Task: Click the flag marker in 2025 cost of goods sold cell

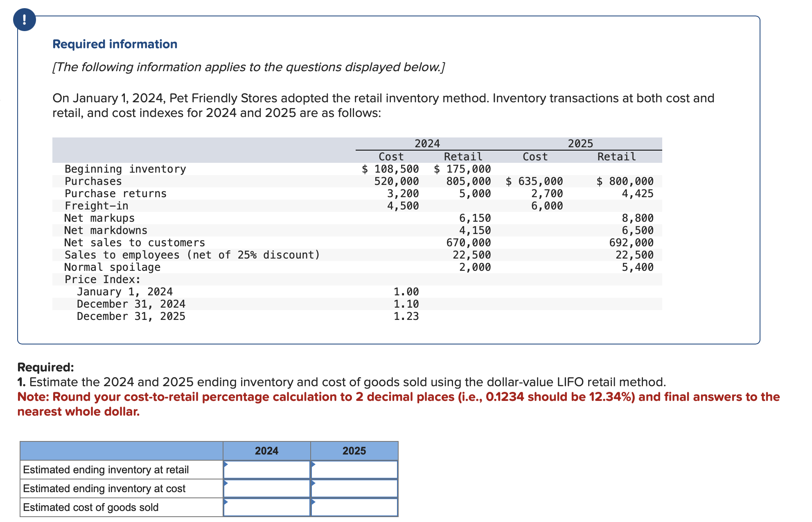Action: click(314, 502)
